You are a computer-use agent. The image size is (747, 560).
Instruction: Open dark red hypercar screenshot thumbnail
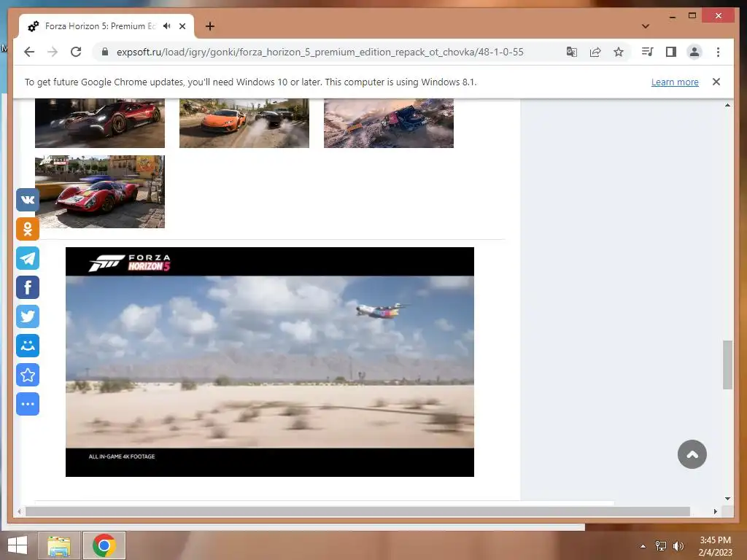[100, 122]
